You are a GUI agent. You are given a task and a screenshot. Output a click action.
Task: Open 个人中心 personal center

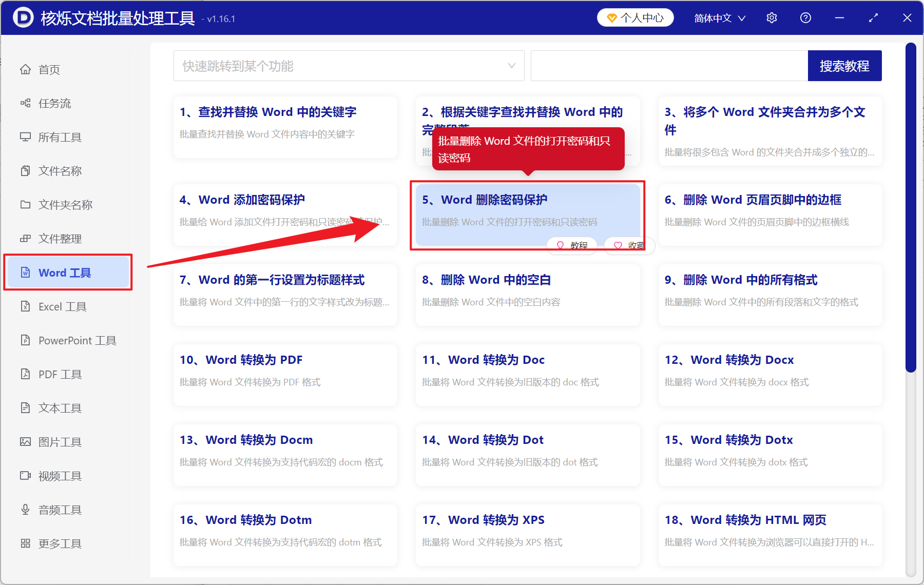(x=635, y=17)
